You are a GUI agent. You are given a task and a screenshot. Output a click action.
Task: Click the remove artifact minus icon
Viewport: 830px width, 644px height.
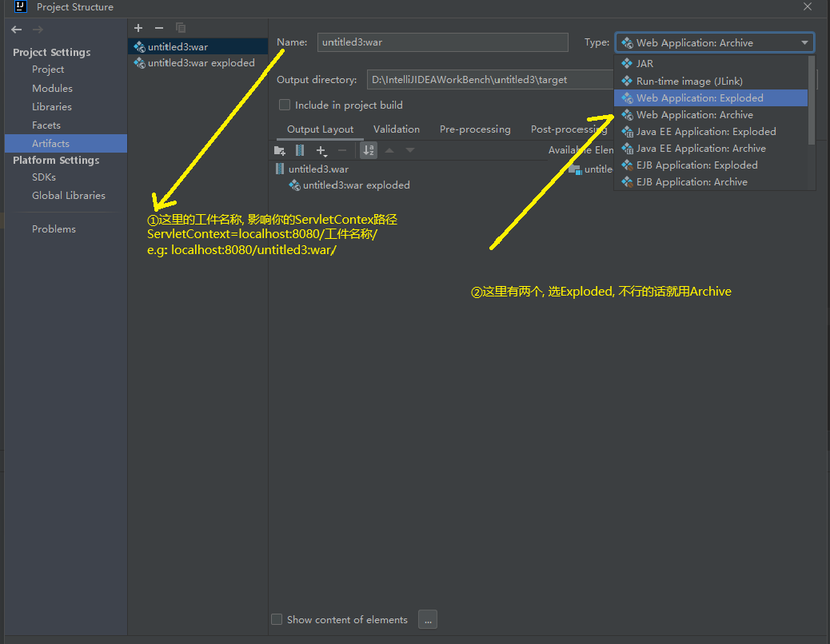158,28
